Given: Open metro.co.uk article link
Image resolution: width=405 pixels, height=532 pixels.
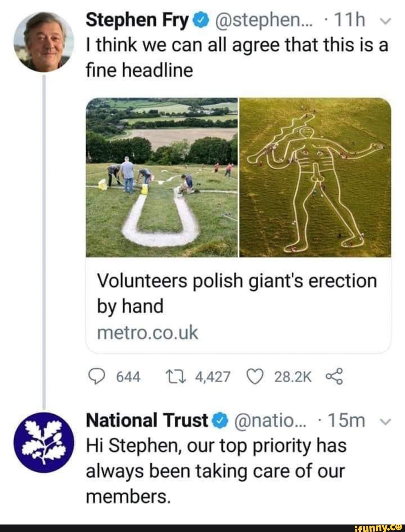Looking at the screenshot, I should [147, 332].
